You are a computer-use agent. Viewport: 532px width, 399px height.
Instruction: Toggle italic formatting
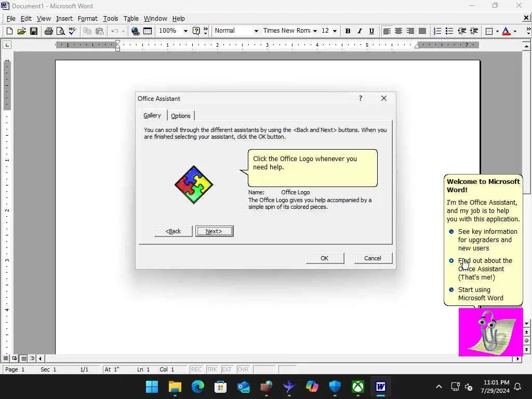click(360, 31)
